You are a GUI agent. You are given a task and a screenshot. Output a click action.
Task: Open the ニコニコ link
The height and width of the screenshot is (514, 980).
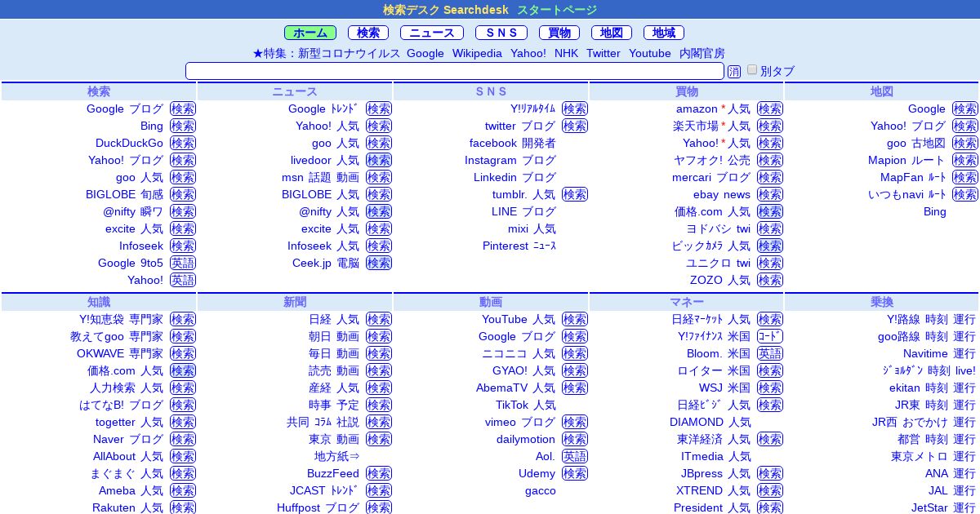[x=504, y=353]
